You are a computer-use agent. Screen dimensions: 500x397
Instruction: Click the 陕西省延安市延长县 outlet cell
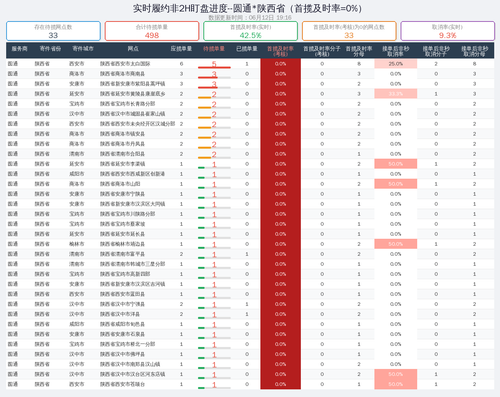coord(122,234)
